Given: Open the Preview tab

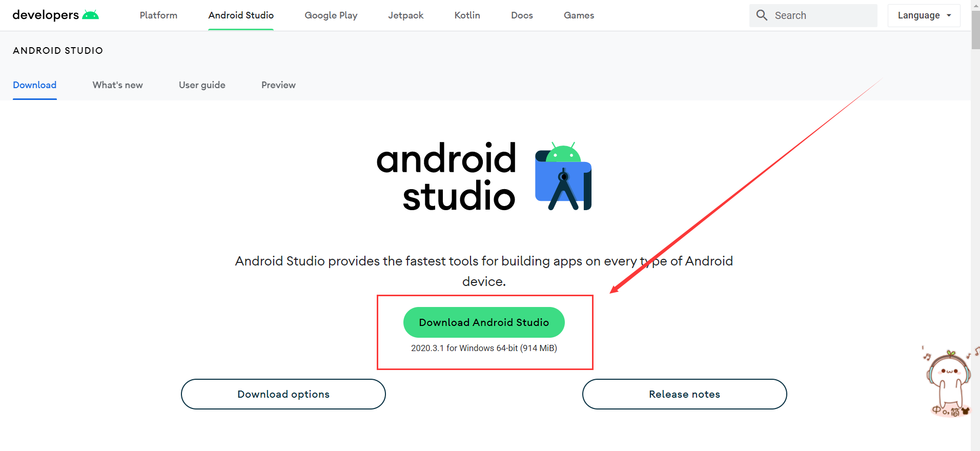Looking at the screenshot, I should point(278,85).
